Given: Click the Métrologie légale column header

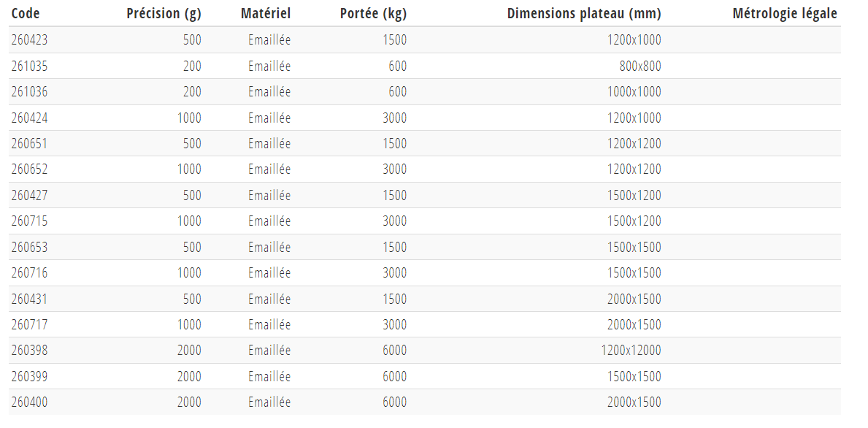Looking at the screenshot, I should [x=785, y=13].
